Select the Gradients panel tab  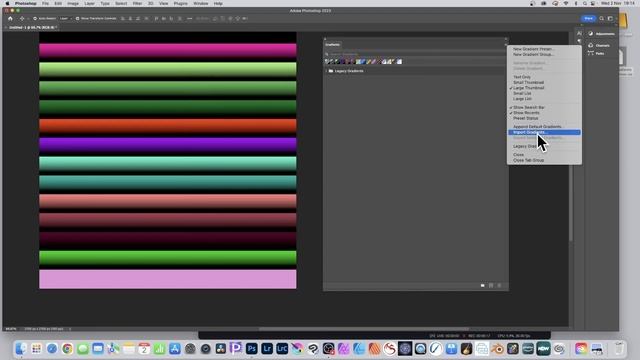(333, 44)
